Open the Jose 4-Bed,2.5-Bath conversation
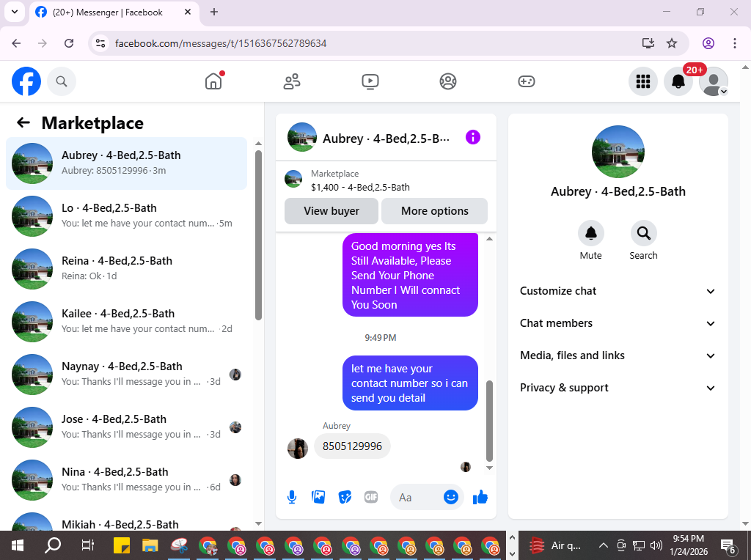Viewport: 751px width, 560px height. (x=126, y=427)
